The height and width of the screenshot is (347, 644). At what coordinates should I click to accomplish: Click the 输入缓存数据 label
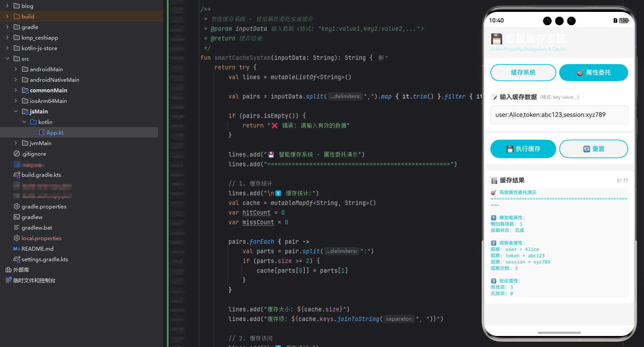tap(518, 97)
